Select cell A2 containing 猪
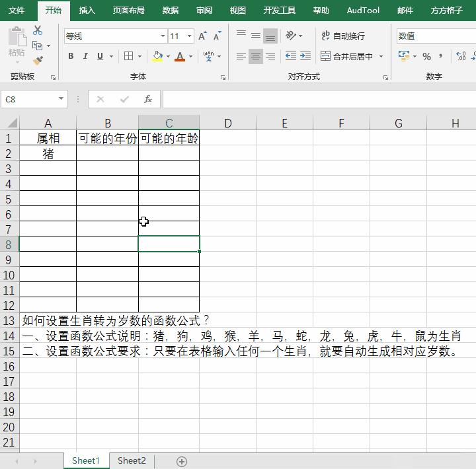This screenshot has width=476, height=469. click(48, 153)
